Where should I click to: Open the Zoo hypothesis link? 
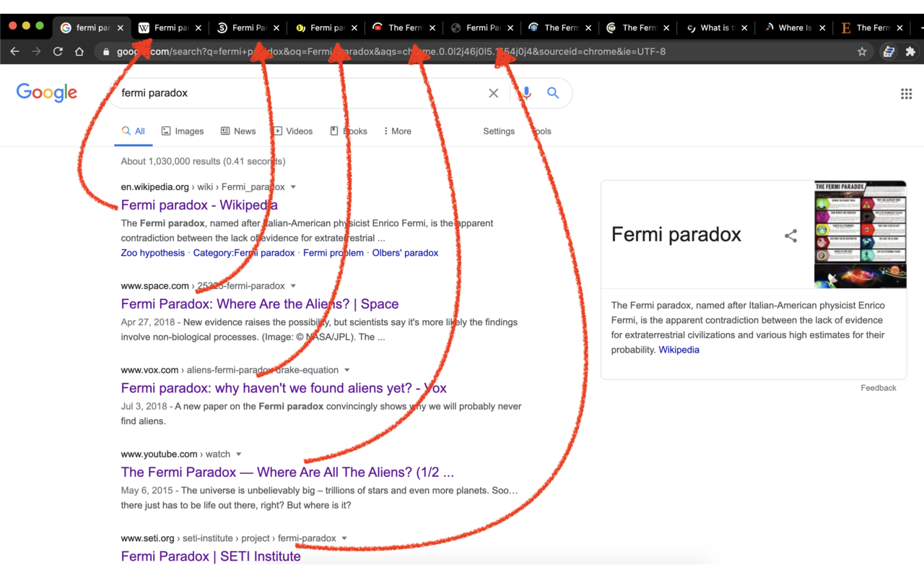click(152, 252)
